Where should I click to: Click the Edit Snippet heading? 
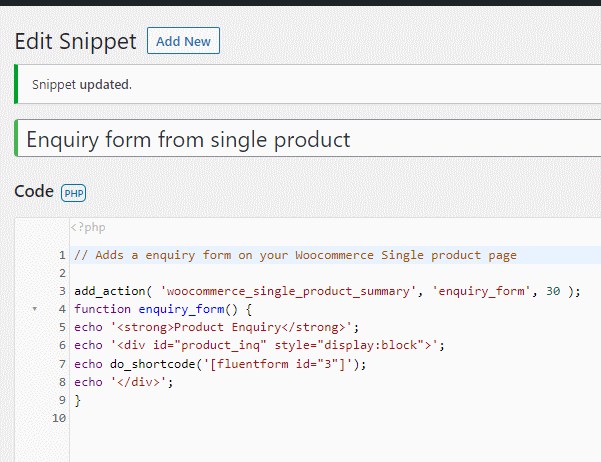[76, 41]
